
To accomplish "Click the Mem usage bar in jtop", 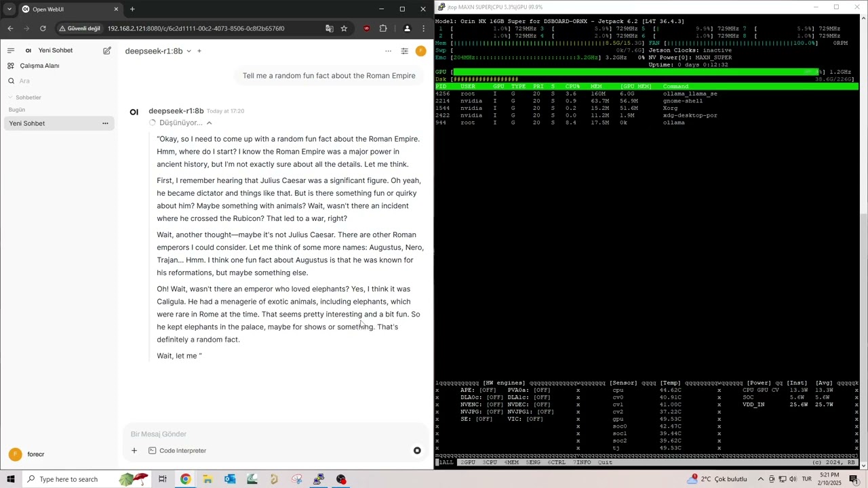I will click(x=546, y=43).
